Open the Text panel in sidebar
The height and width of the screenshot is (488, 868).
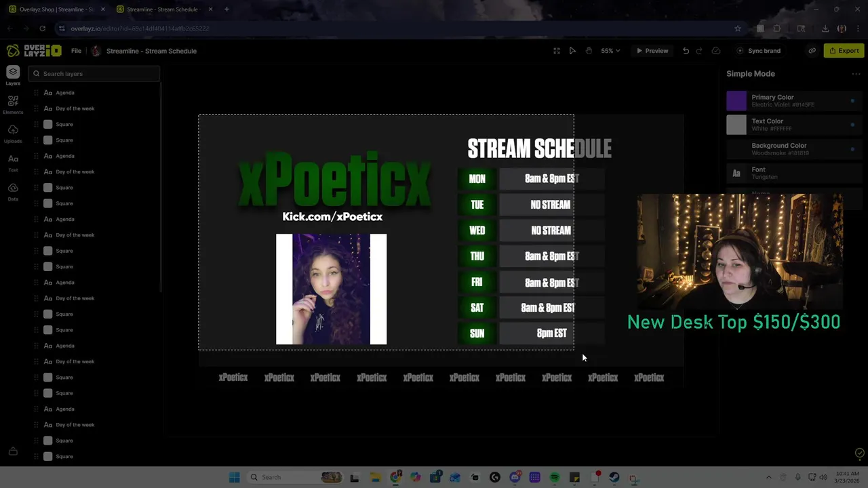[13, 162]
